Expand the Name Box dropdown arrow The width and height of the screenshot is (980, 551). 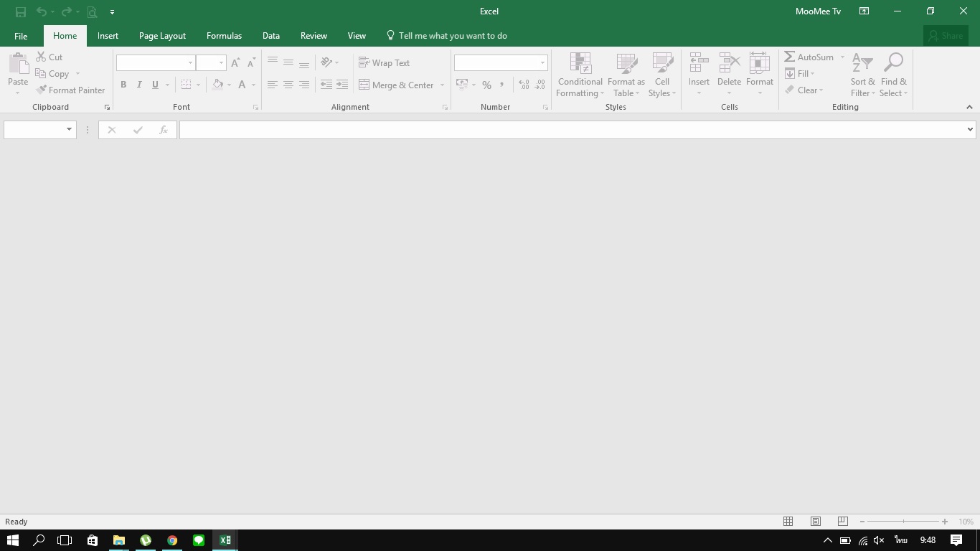(69, 130)
